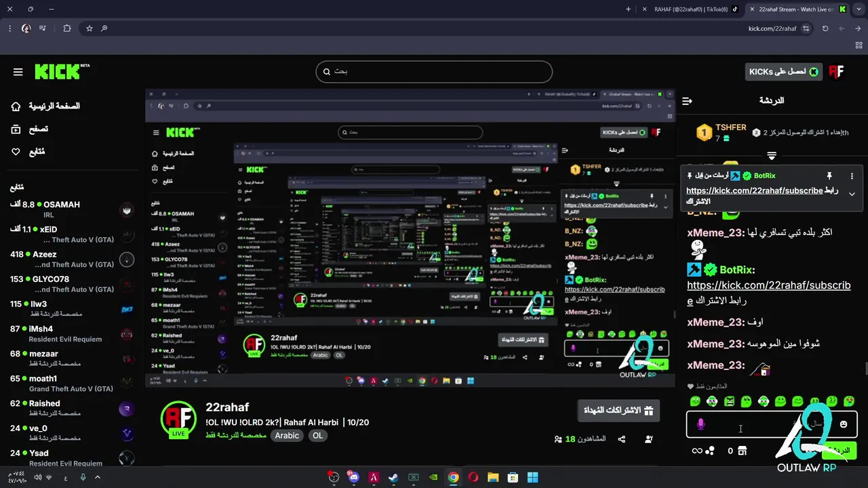Share the stream via share icon
The height and width of the screenshot is (488, 868).
tap(621, 439)
